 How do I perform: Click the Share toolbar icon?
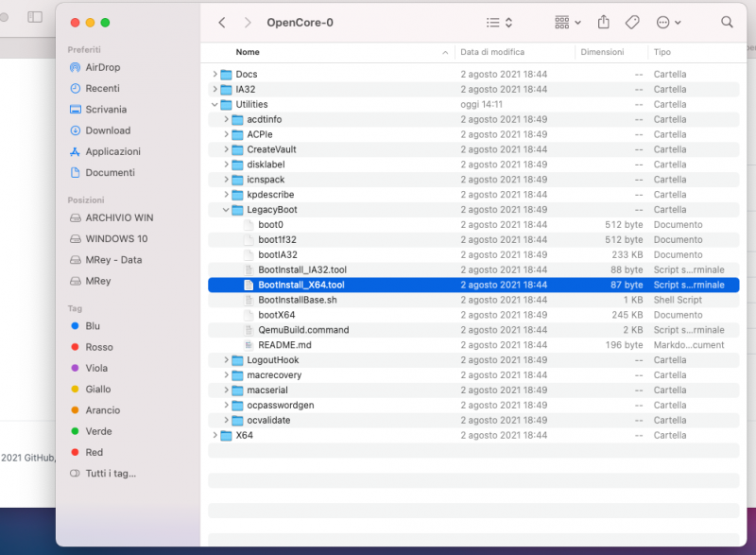pyautogui.click(x=604, y=22)
